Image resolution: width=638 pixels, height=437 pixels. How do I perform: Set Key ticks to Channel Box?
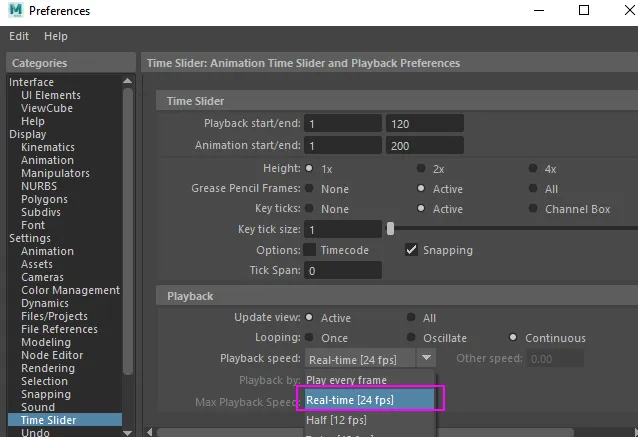[x=533, y=208]
